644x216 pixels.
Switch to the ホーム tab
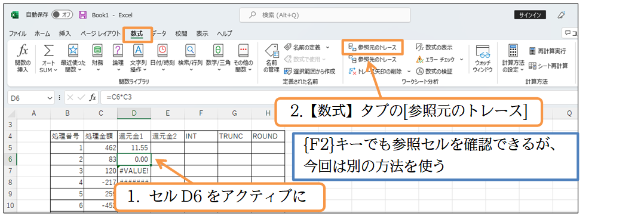[x=42, y=33]
